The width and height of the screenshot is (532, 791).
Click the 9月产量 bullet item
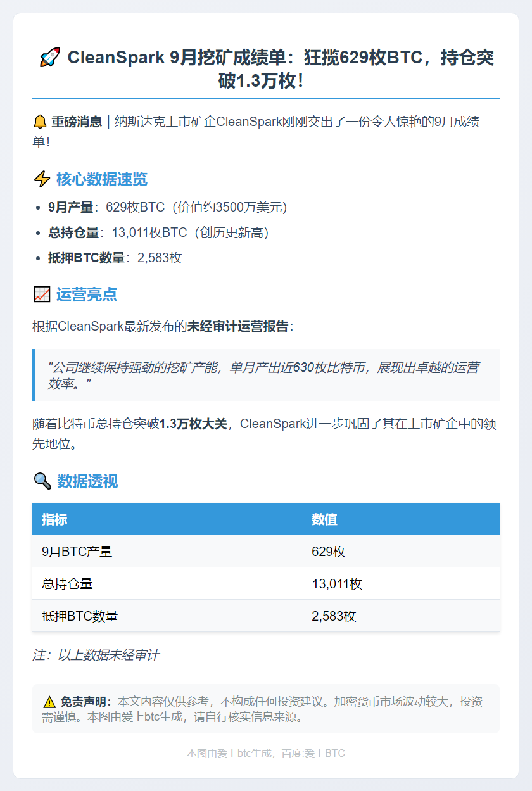tap(168, 207)
